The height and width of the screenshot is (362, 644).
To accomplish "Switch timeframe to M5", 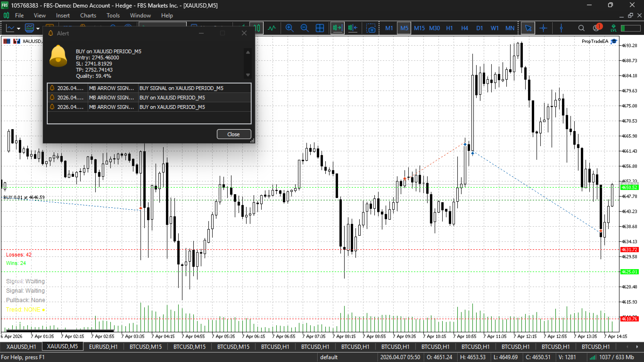I will tap(404, 28).
